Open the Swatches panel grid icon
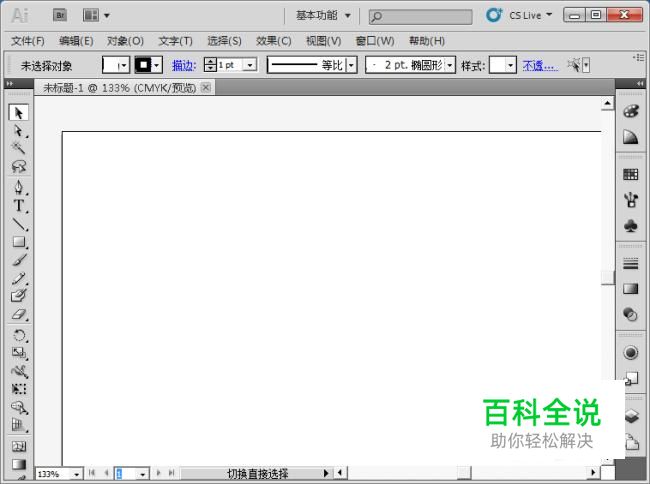 tap(631, 174)
